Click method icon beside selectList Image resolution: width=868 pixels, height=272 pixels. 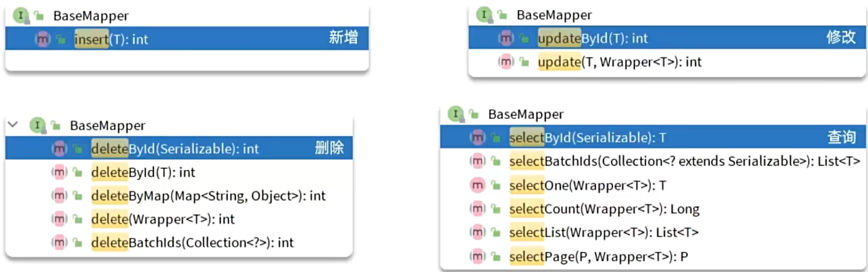(478, 232)
